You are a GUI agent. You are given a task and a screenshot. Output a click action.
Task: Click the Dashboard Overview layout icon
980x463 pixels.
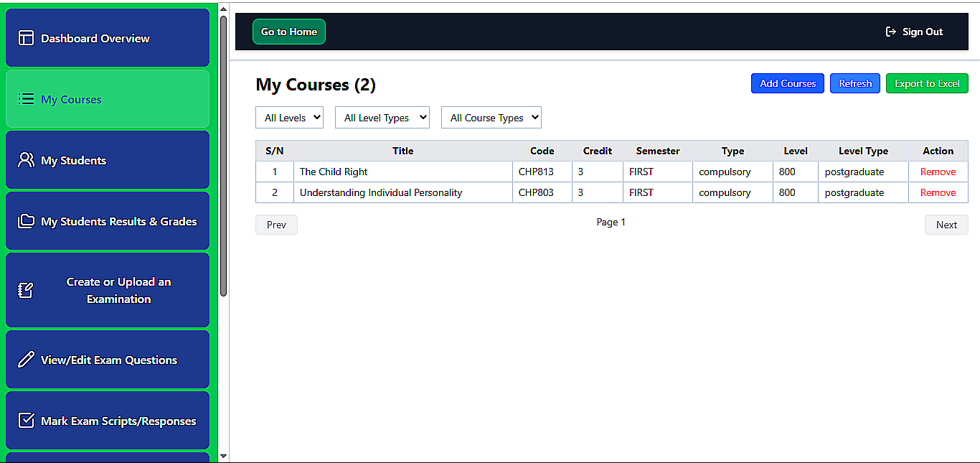click(x=26, y=38)
